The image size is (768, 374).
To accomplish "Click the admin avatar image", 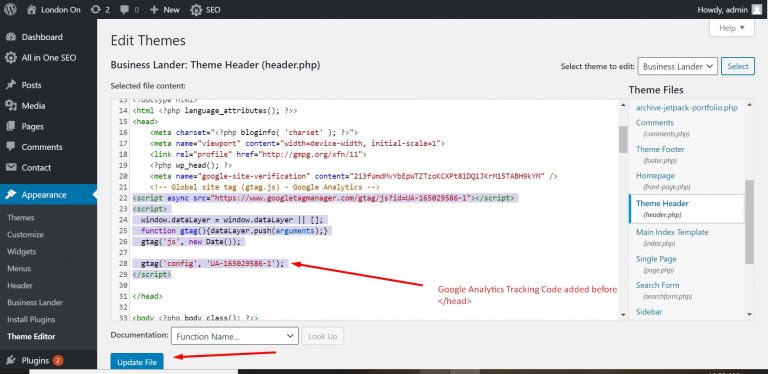I will [757, 9].
